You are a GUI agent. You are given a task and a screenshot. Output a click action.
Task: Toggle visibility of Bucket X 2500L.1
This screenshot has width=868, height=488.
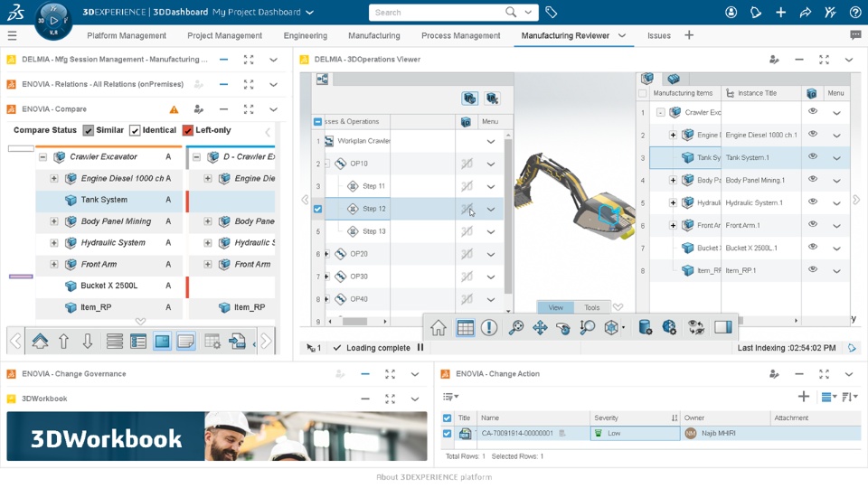tap(812, 247)
